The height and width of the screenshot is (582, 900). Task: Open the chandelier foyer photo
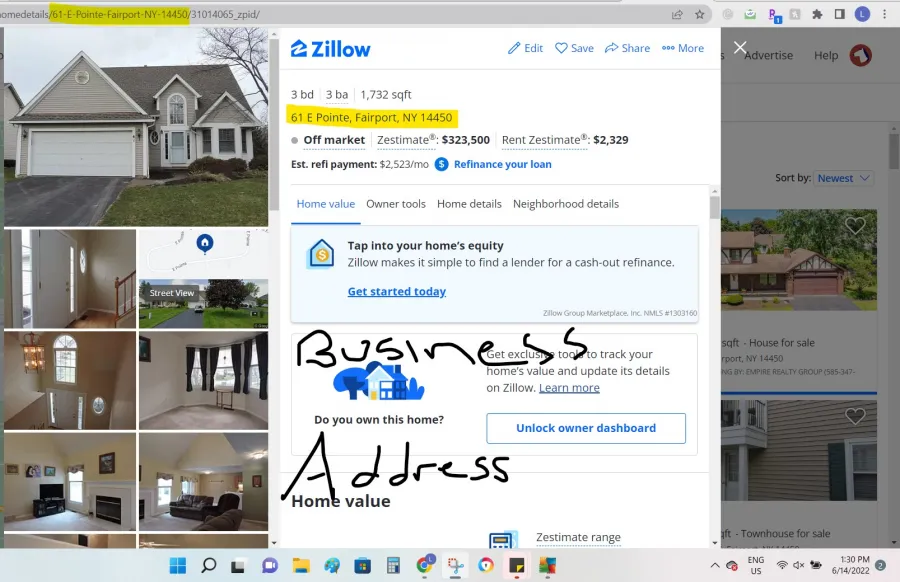[x=70, y=381]
